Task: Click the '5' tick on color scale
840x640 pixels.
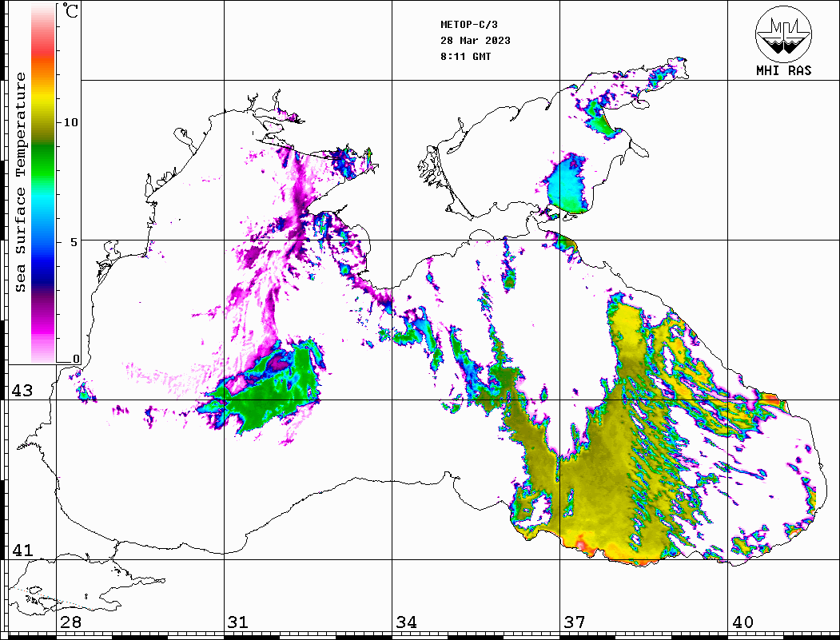Action: 74,242
